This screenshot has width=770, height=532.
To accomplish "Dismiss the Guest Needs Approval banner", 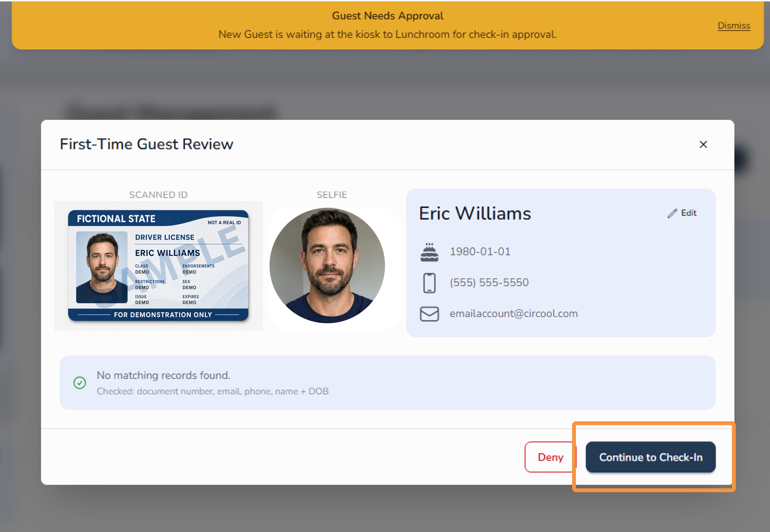I will click(734, 26).
